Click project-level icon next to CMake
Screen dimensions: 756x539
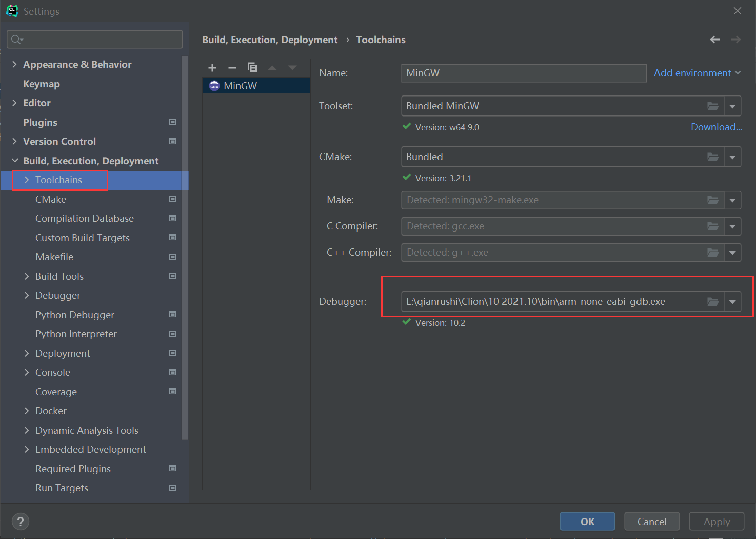point(173,199)
